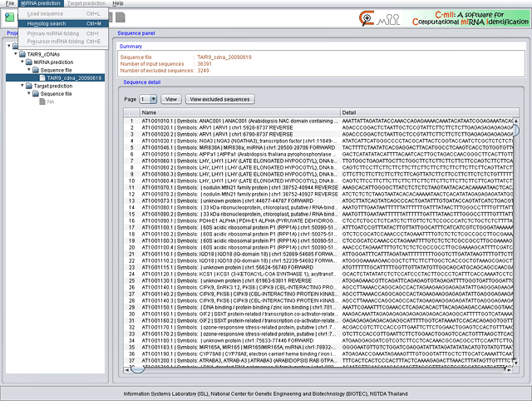Choose Primary miRNA folding menu entry

pos(63,33)
